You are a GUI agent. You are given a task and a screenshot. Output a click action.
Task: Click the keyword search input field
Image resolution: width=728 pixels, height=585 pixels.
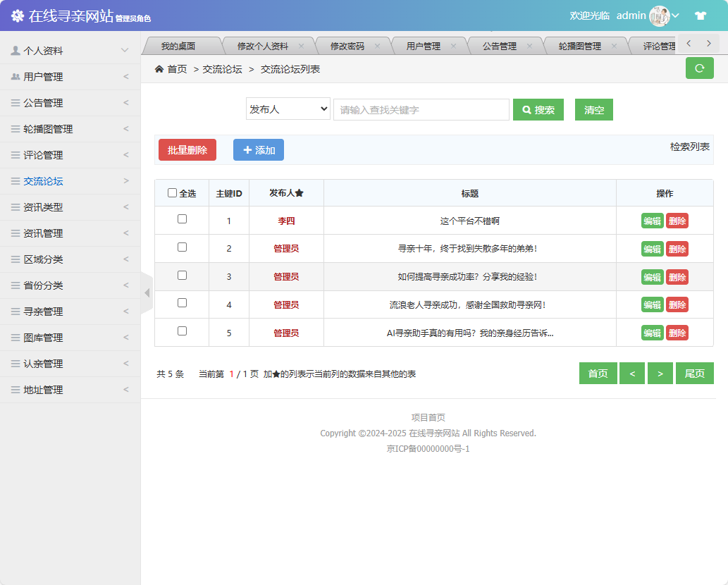421,109
